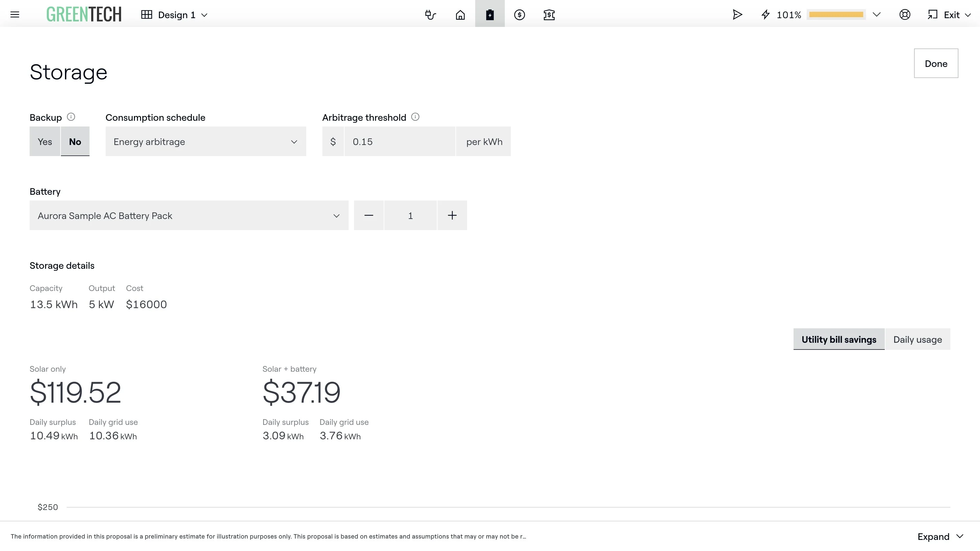Open the financing bank icon
Image resolution: width=980 pixels, height=551 pixels.
click(549, 15)
